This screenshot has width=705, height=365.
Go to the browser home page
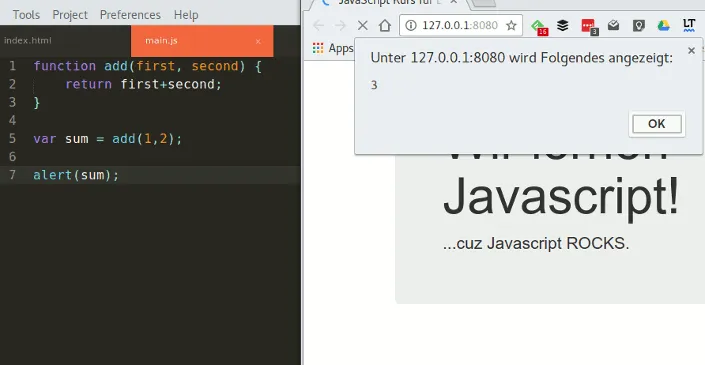click(x=384, y=25)
